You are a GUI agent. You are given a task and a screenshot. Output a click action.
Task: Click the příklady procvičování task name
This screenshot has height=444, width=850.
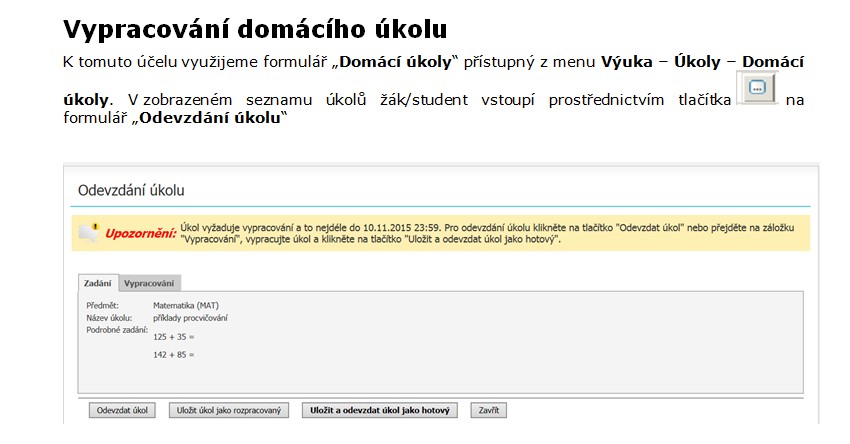190,317
